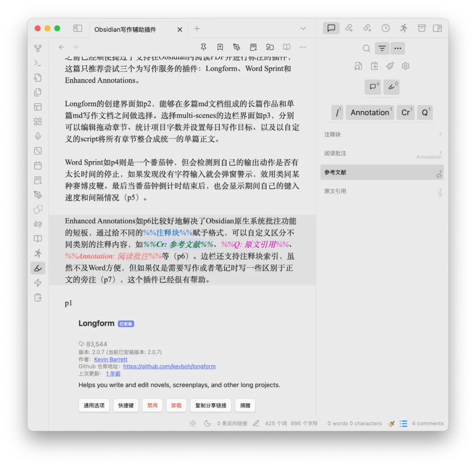Open the backlinks panel tab
The width and height of the screenshot is (476, 467).
(349, 28)
